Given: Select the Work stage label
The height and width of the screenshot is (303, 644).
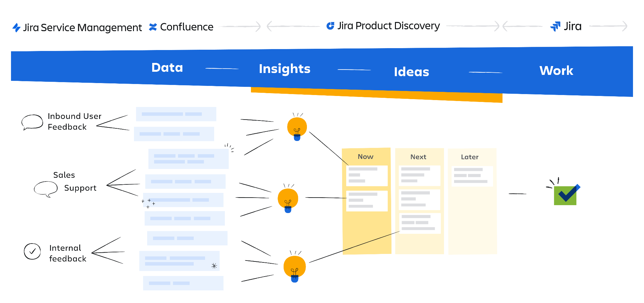Looking at the screenshot, I should tap(556, 71).
